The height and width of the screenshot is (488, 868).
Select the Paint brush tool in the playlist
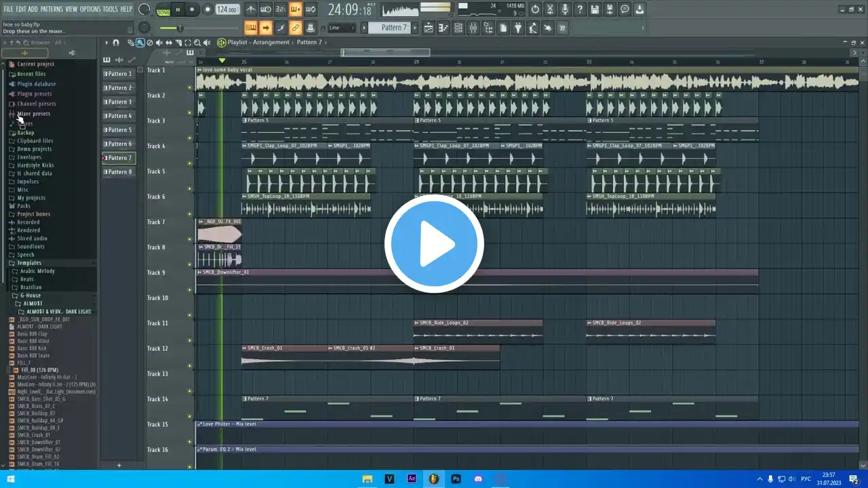click(140, 43)
